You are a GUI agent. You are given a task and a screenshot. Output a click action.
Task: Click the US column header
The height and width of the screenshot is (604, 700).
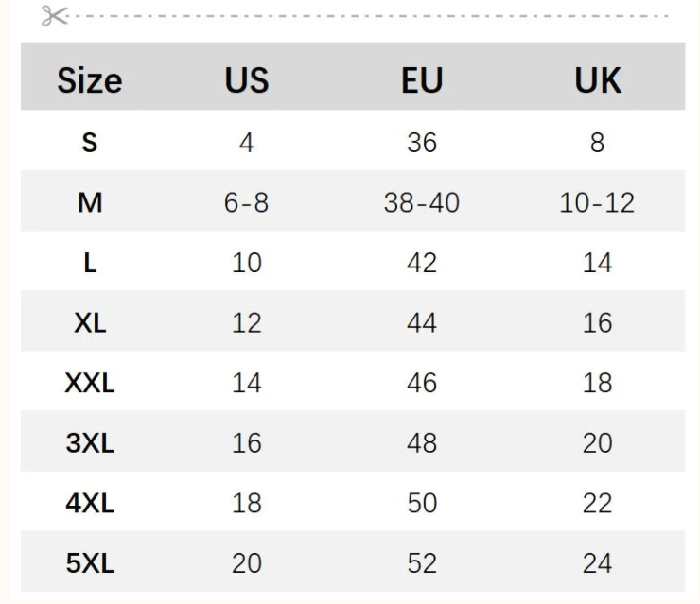point(246,80)
